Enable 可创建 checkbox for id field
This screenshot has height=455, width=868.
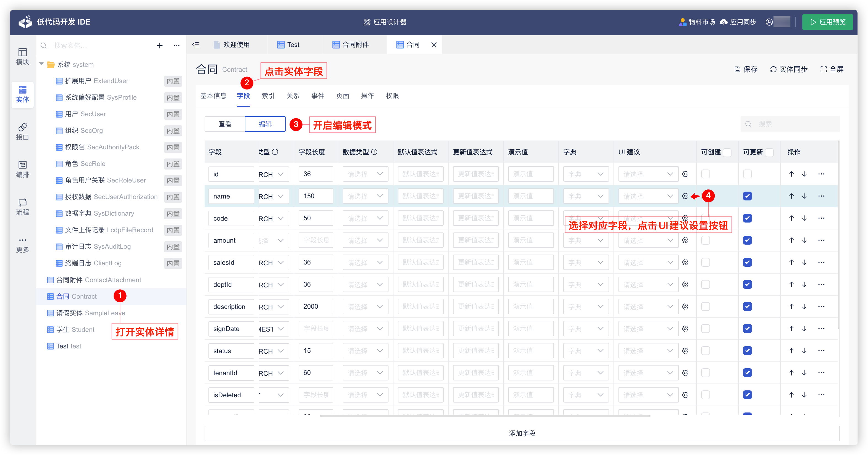click(x=706, y=174)
